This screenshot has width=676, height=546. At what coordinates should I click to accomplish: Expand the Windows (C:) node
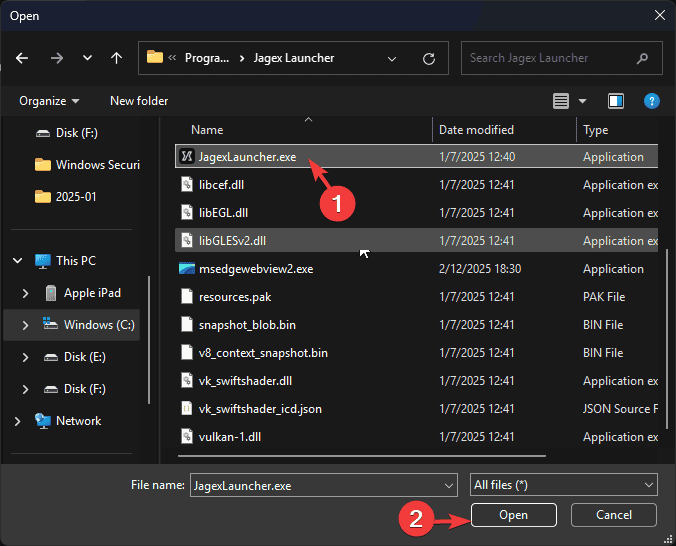[x=25, y=325]
